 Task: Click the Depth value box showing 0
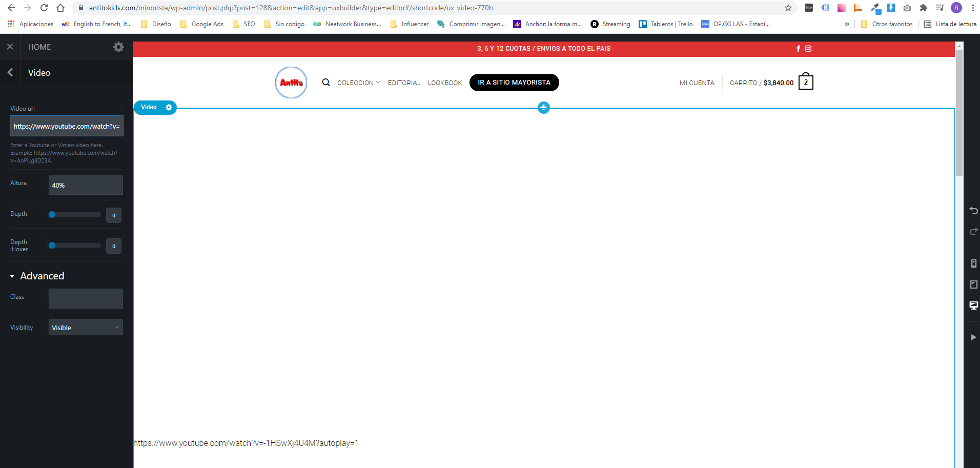[114, 215]
